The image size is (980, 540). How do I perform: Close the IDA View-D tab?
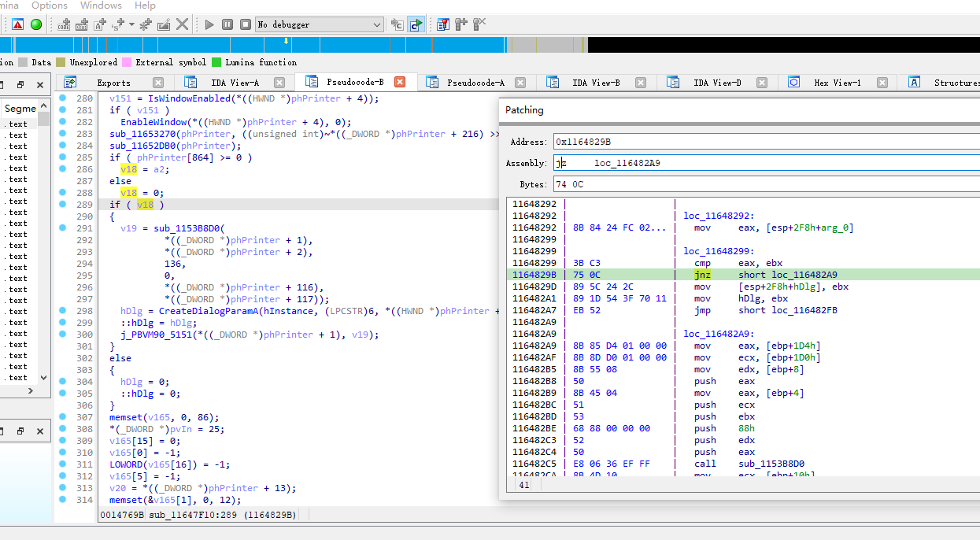point(761,83)
